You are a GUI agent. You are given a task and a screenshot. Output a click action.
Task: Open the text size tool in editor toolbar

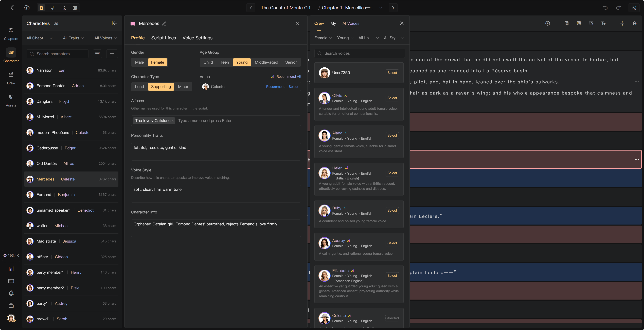603,23
